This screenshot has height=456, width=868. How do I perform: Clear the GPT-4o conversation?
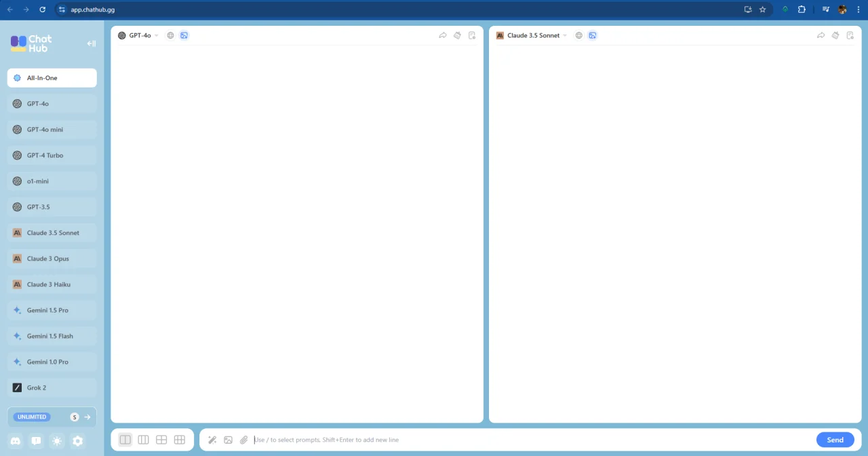[458, 35]
